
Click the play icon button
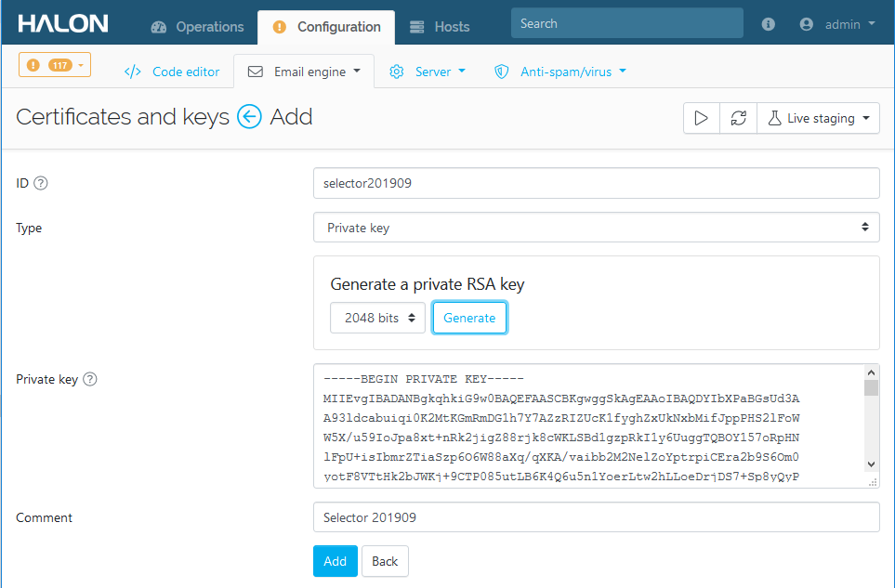tap(702, 119)
